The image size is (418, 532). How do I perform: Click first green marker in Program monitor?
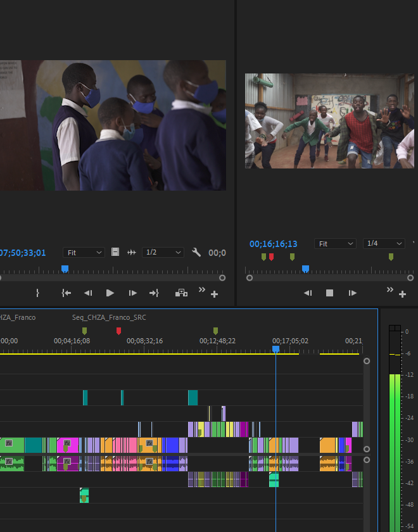[263, 257]
